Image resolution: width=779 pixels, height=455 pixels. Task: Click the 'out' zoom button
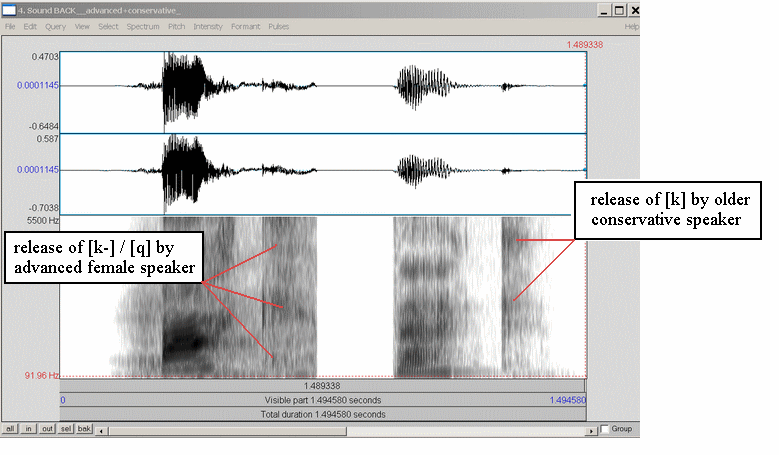click(48, 429)
